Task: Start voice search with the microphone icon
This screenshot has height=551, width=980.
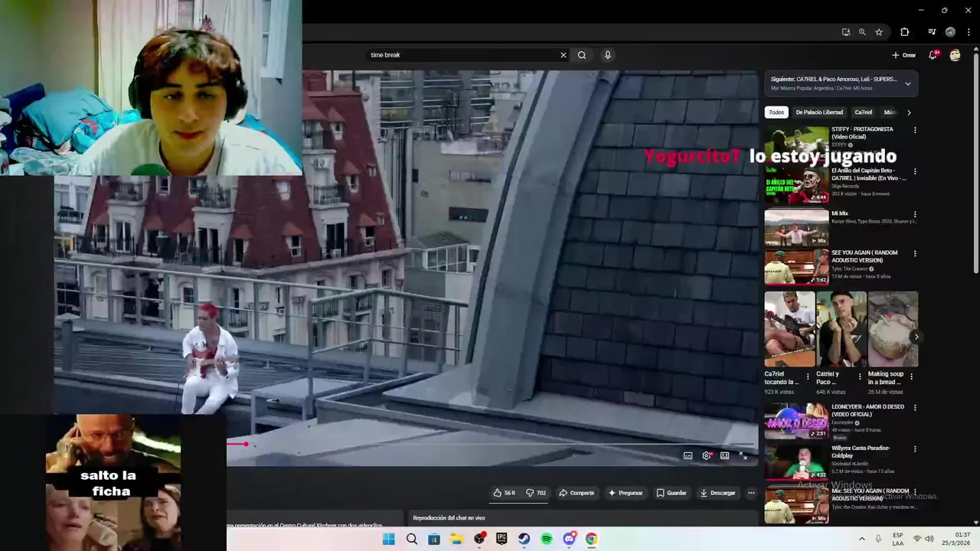Action: [x=608, y=55]
